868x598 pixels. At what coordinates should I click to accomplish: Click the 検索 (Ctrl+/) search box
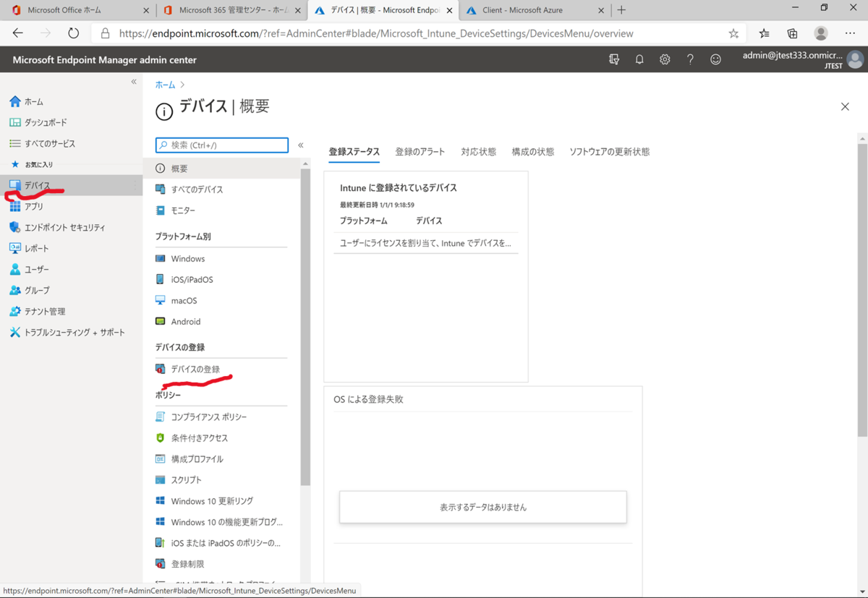pos(222,145)
